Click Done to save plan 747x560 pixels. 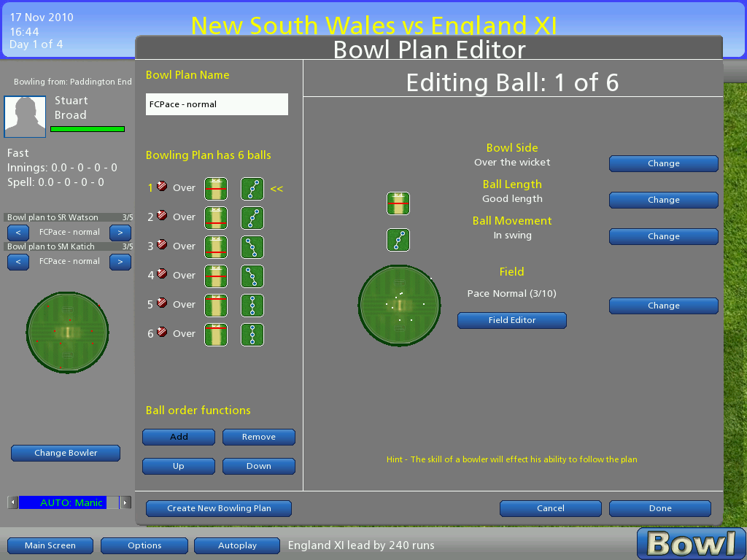[x=660, y=508]
